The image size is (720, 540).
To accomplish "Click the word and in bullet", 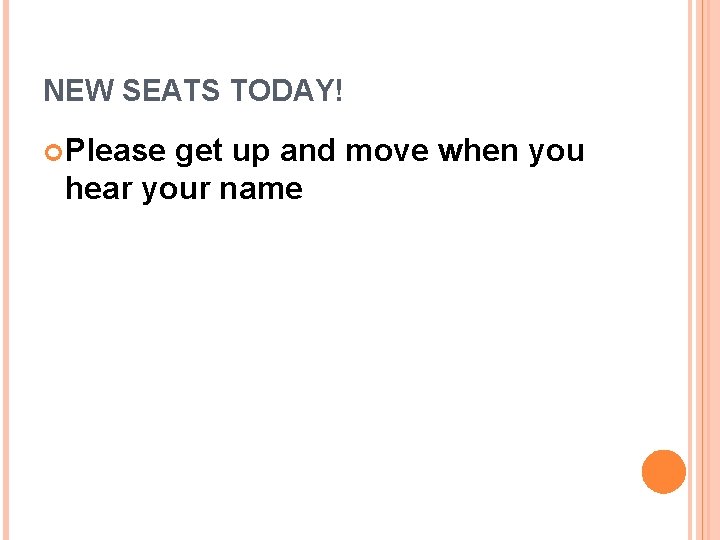I will pos(307,150).
